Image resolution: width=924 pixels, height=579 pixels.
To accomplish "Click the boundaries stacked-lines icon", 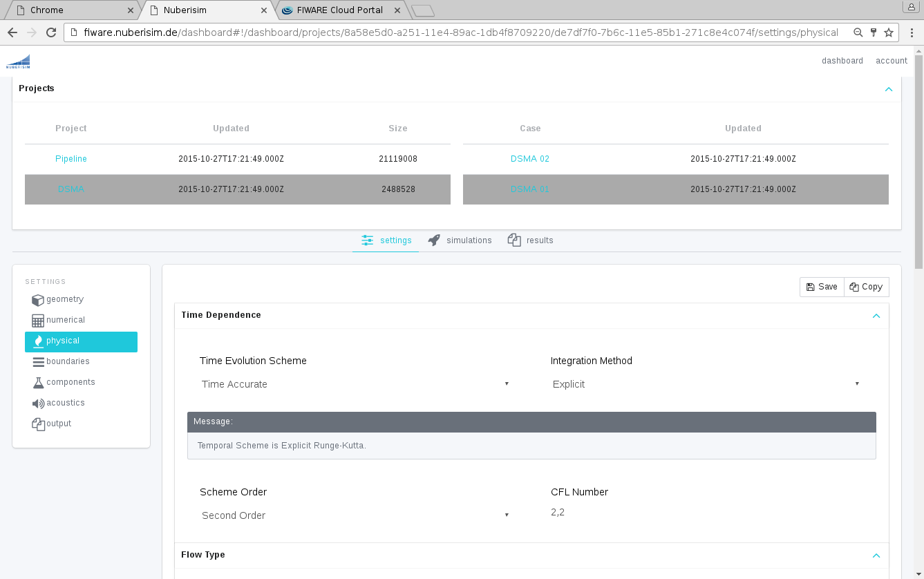I will tap(38, 362).
